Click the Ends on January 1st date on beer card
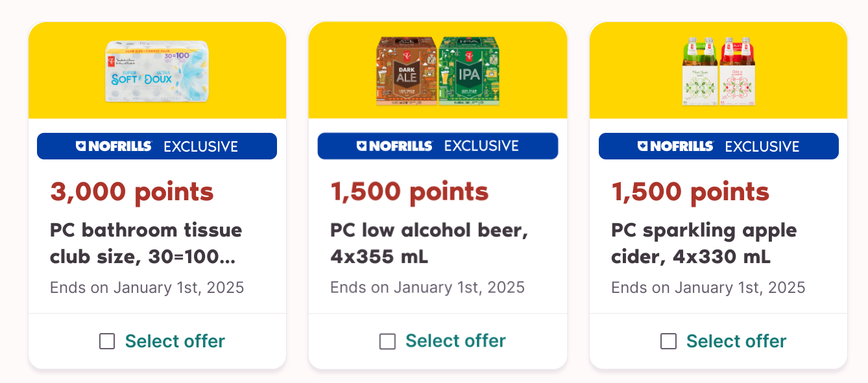 click(428, 287)
